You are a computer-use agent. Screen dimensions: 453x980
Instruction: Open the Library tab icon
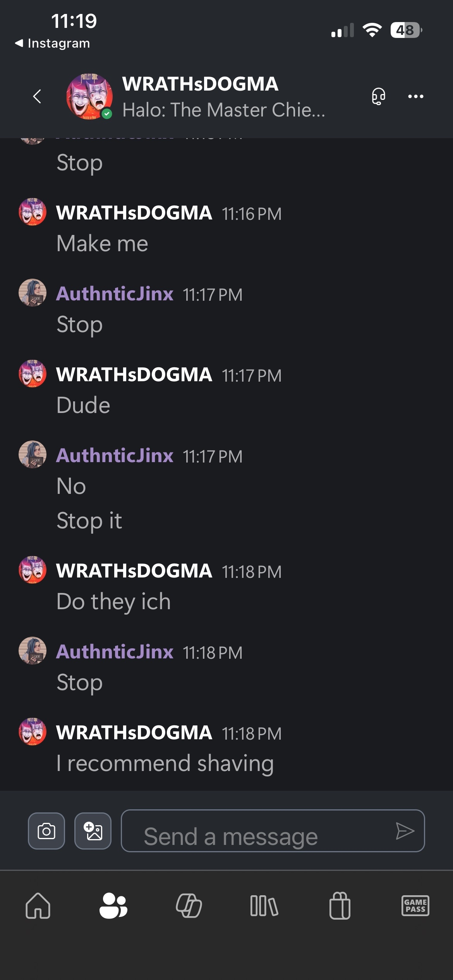(264, 906)
